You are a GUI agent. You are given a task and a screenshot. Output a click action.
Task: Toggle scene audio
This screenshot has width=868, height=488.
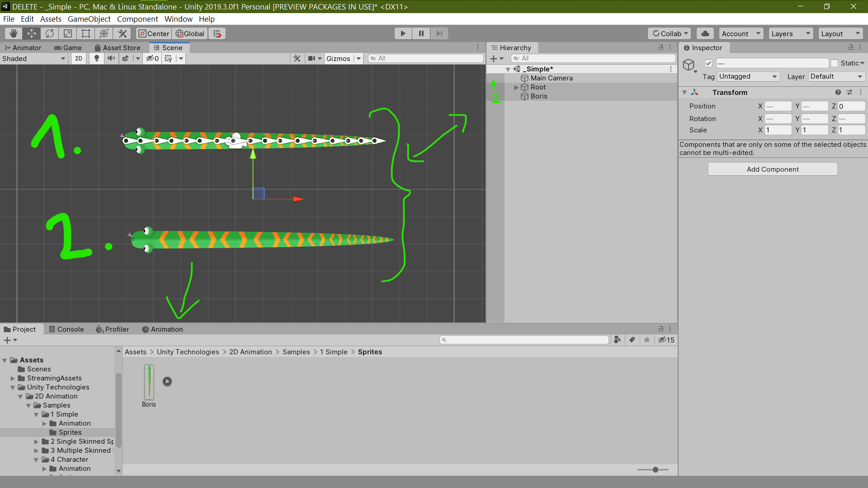click(111, 58)
